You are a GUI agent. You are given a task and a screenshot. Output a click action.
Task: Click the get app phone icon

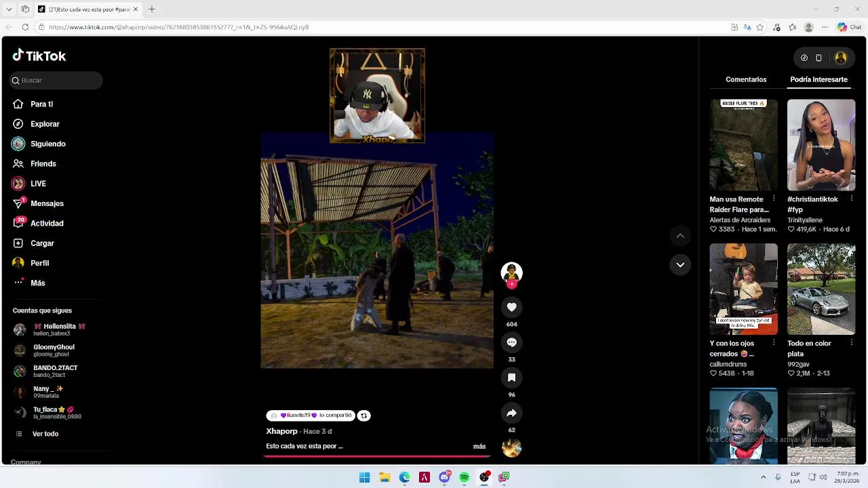(x=818, y=58)
